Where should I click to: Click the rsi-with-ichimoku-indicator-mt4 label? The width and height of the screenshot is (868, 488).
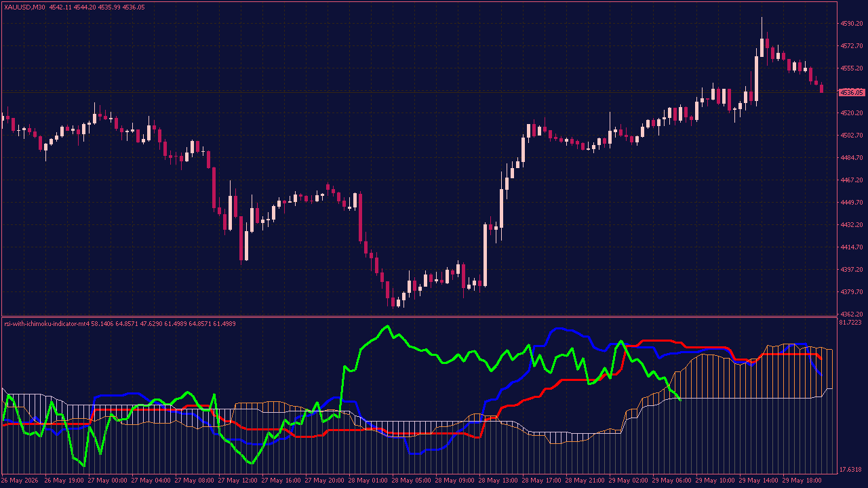click(47, 324)
